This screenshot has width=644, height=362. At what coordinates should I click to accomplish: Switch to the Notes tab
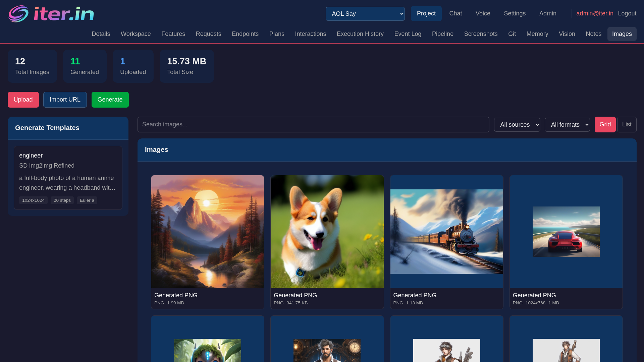[x=593, y=34]
